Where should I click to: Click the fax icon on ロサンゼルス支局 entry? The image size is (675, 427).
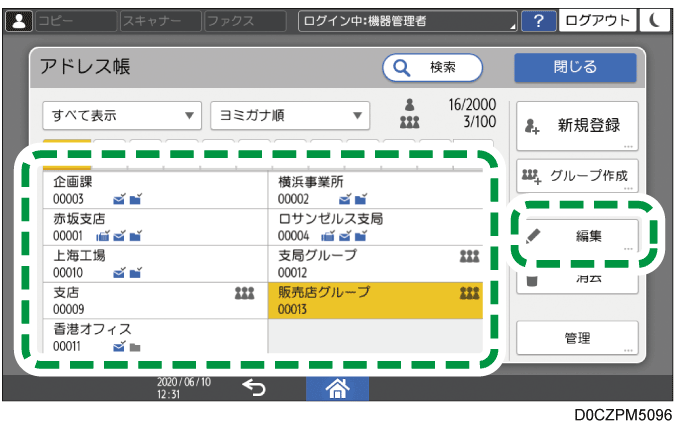pos(328,235)
